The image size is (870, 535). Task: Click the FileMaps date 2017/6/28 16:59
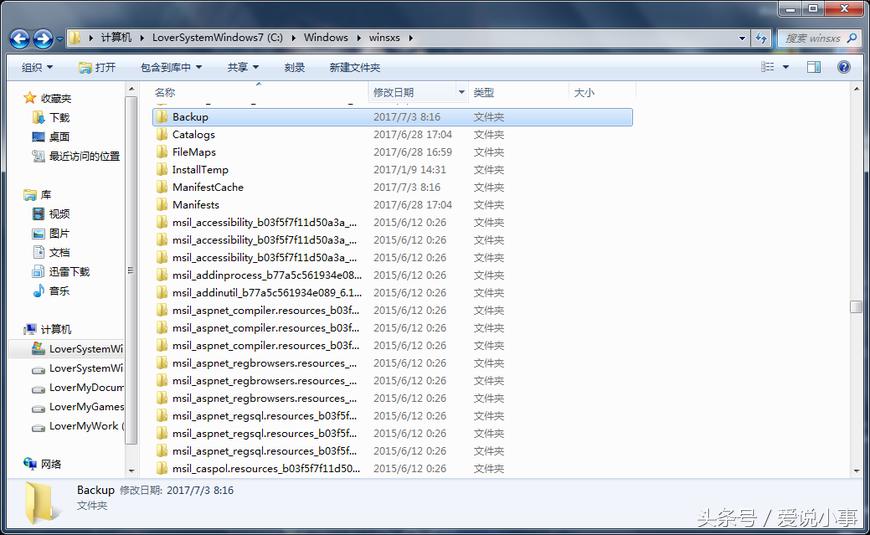pyautogui.click(x=412, y=152)
